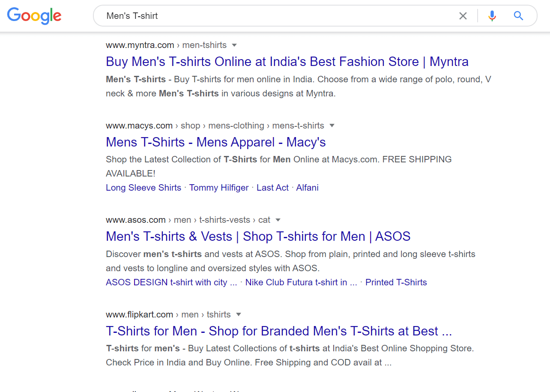The width and height of the screenshot is (550, 392).
Task: Click the Google voice search microphone icon
Action: tap(492, 16)
